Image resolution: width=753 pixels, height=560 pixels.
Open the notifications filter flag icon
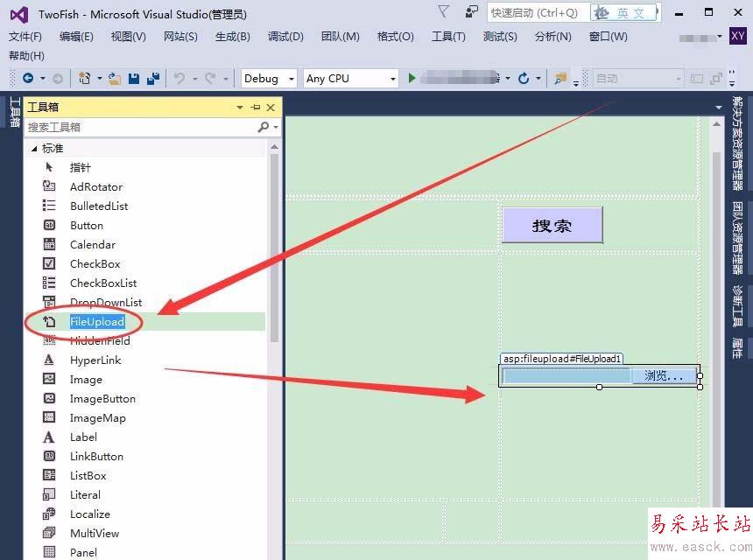[443, 12]
